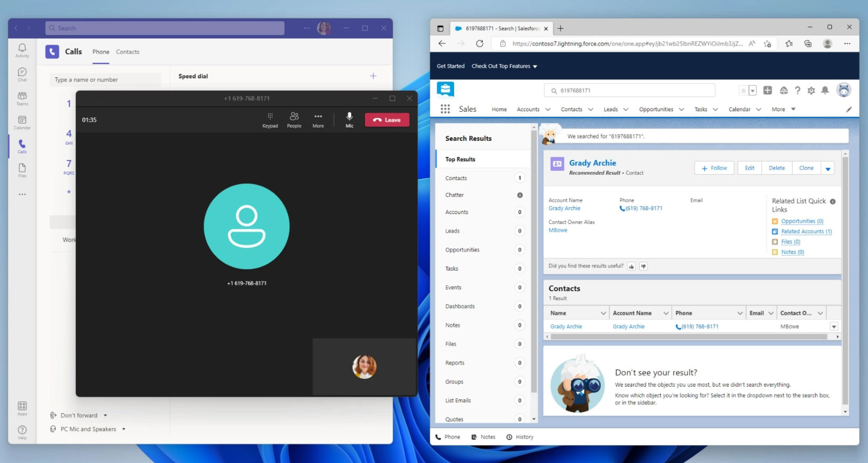Open Apps in Teams sidebar
Viewport: 868px width, 463px height.
pos(22,408)
